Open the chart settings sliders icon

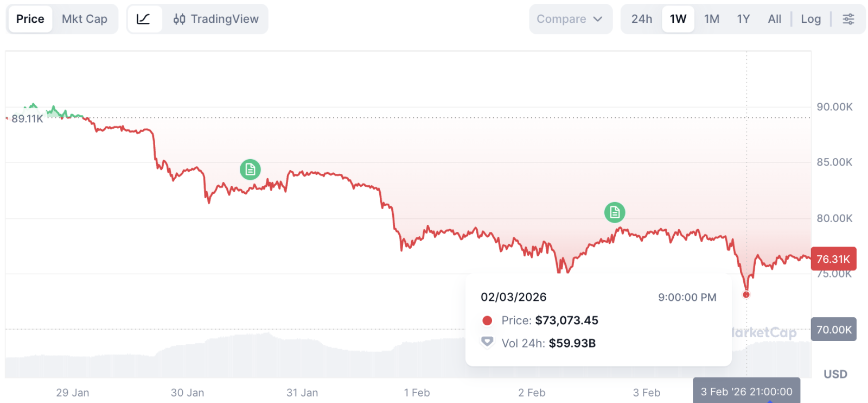point(848,19)
